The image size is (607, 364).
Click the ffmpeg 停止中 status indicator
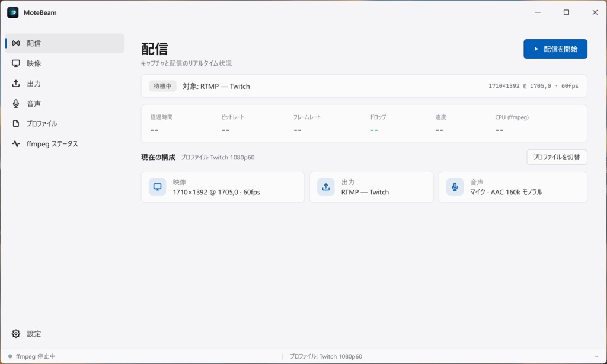click(x=32, y=356)
